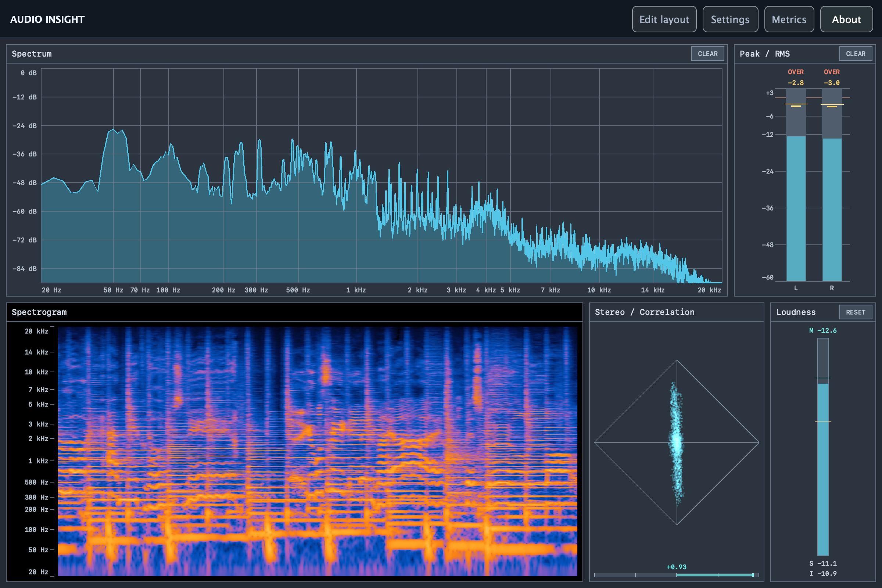Click the R channel label under meter
Viewport: 882px width, 588px height.
coord(832,288)
